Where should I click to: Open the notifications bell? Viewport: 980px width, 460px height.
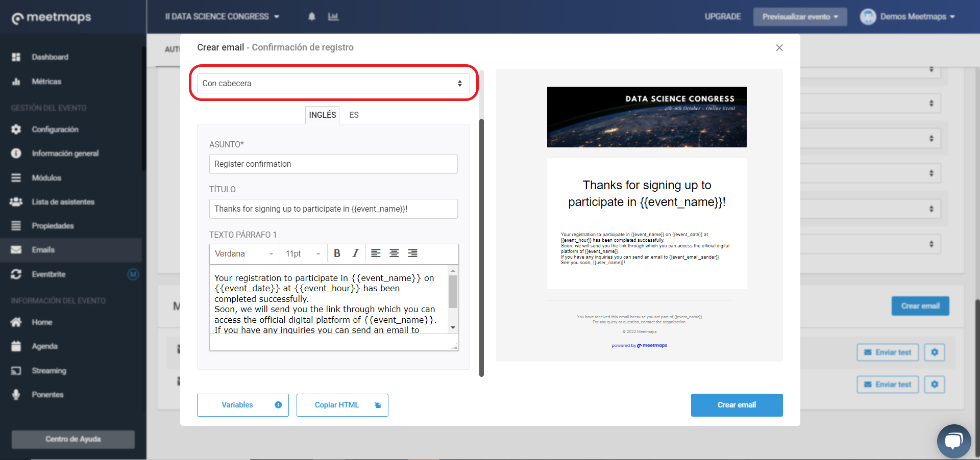[312, 17]
